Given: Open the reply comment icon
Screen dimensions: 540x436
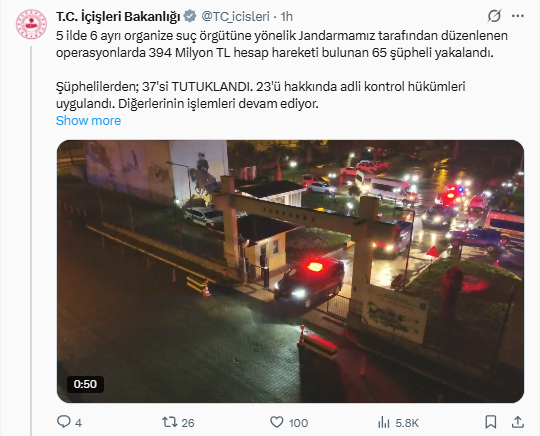Looking at the screenshot, I should pyautogui.click(x=64, y=422).
